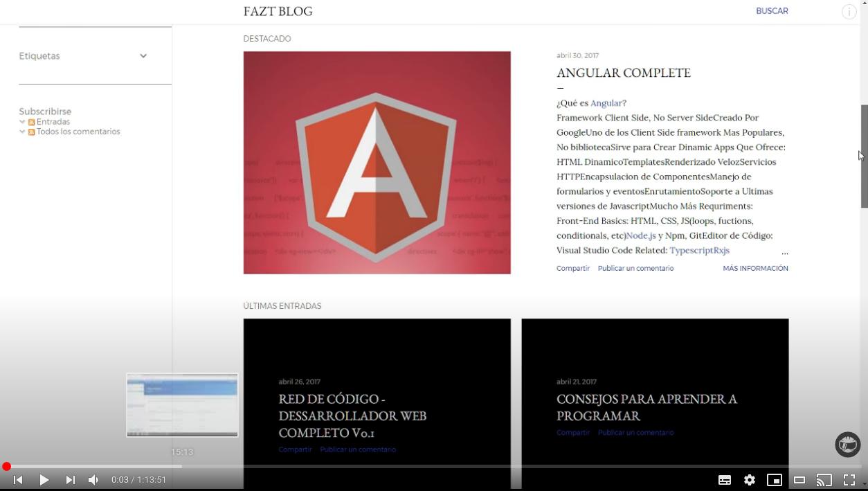Click Compartir under Angular Complete post
The height and width of the screenshot is (491, 868).
click(573, 268)
